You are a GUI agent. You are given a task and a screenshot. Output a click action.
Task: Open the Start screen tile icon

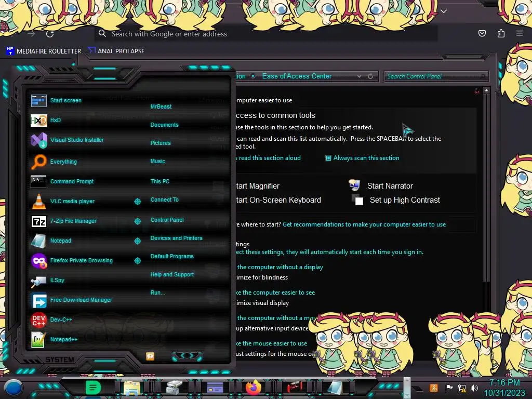[x=38, y=101]
